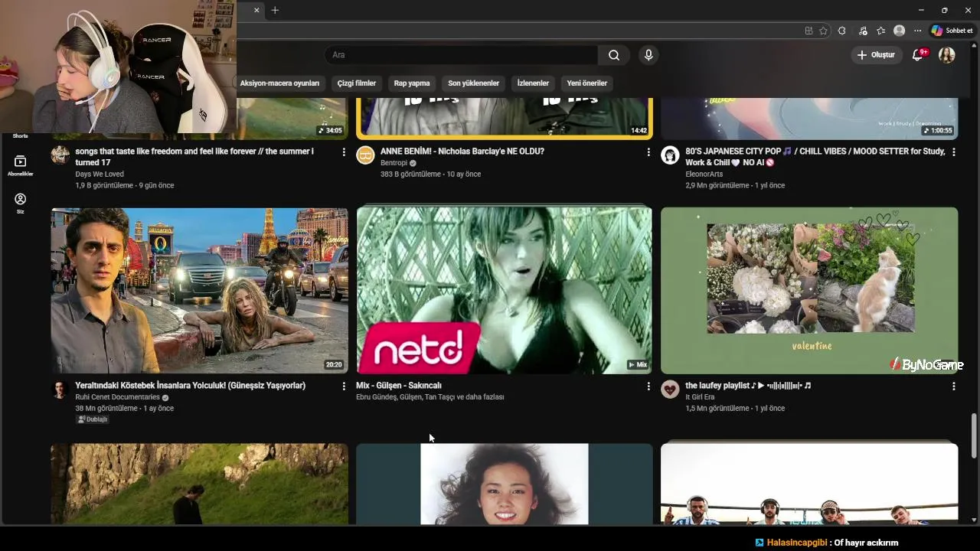This screenshot has height=551, width=980.
Task: Filter by Yeni öneriler chip
Action: tap(587, 83)
